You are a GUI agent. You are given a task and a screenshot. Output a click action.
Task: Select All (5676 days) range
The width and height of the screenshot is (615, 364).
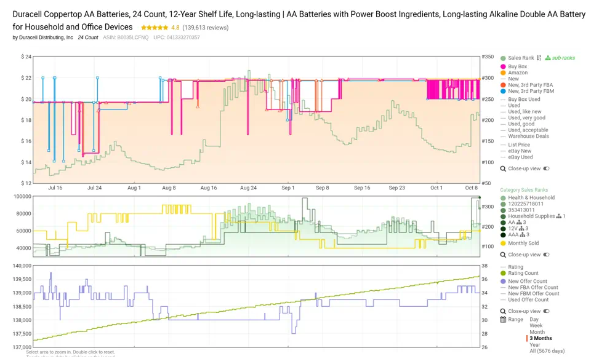point(547,352)
